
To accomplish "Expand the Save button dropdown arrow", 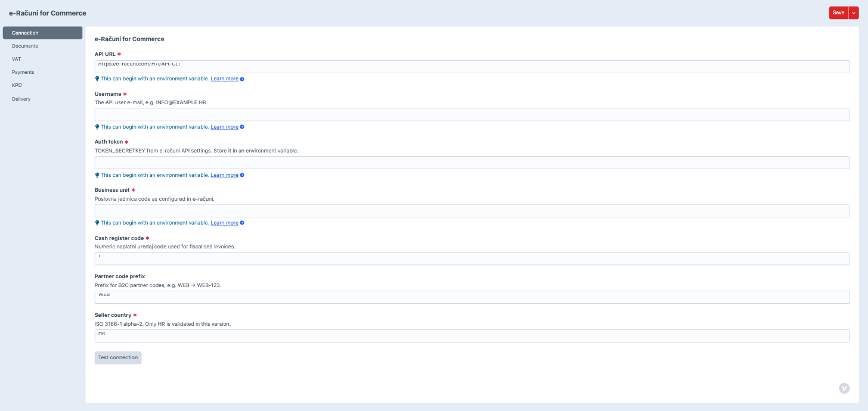I will click(854, 13).
